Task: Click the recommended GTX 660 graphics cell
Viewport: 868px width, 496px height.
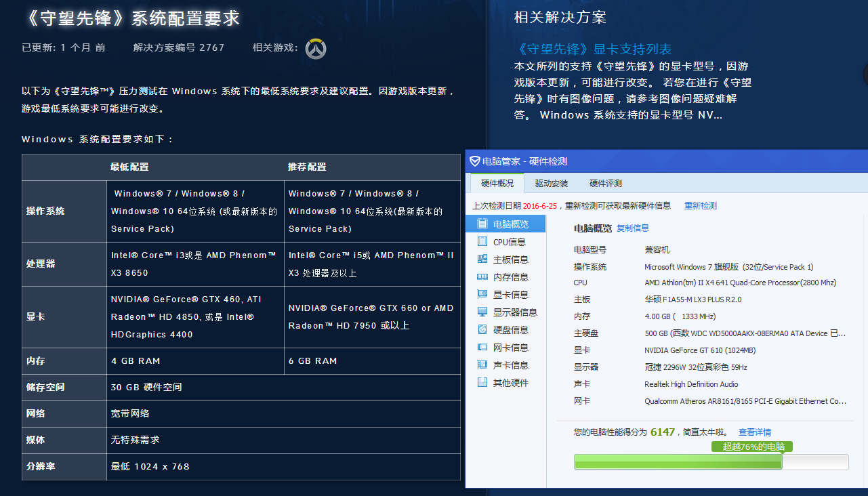Action: (372, 316)
